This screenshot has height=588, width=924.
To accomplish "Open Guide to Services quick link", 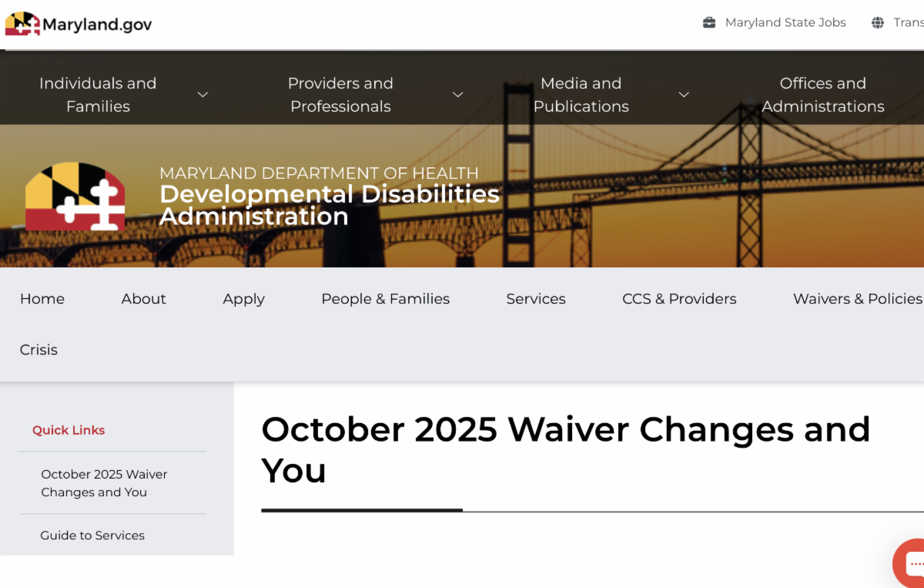I will coord(92,536).
